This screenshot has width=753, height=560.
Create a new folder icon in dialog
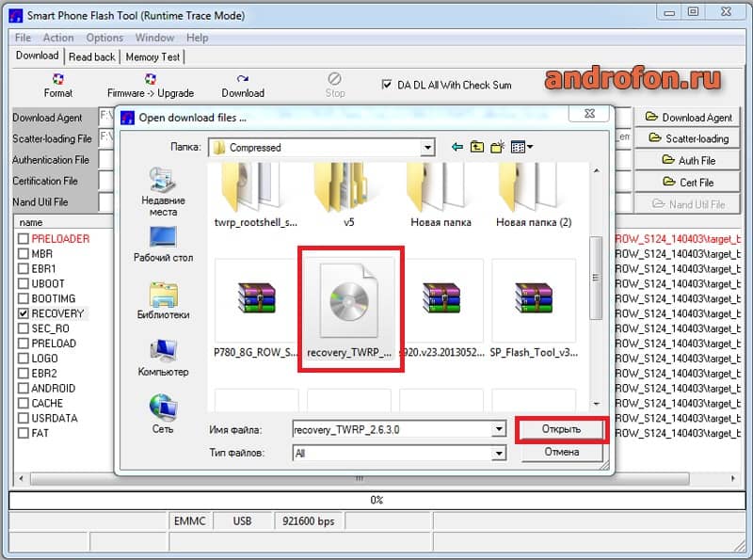pyautogui.click(x=497, y=147)
